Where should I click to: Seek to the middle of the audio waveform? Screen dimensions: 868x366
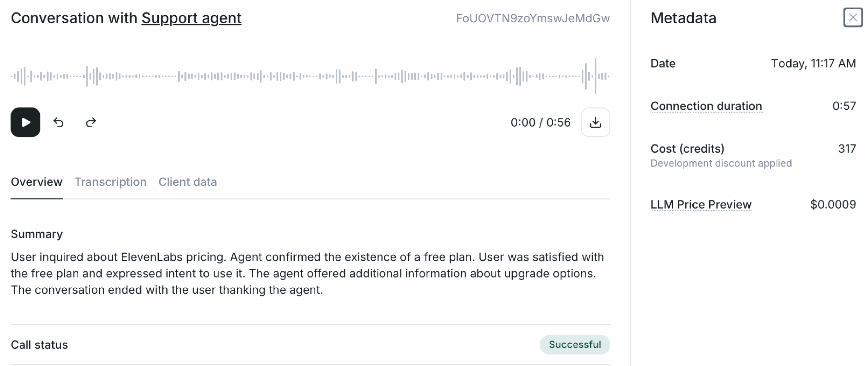310,76
